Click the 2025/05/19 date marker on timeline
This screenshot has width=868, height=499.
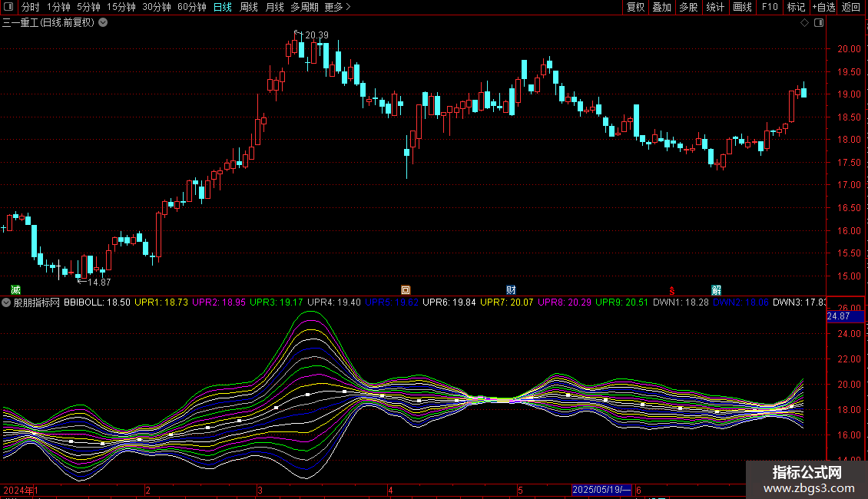601,490
